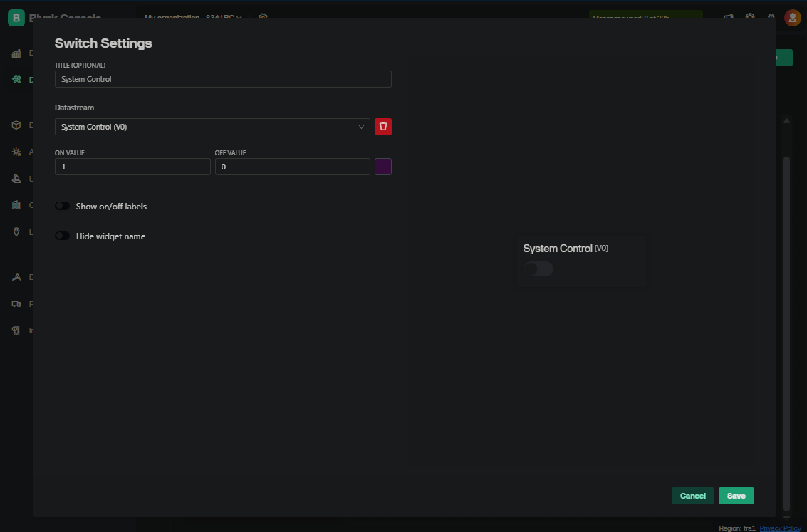Toggle the System Control preview switch
Screen dimensions: 807x532
538,269
